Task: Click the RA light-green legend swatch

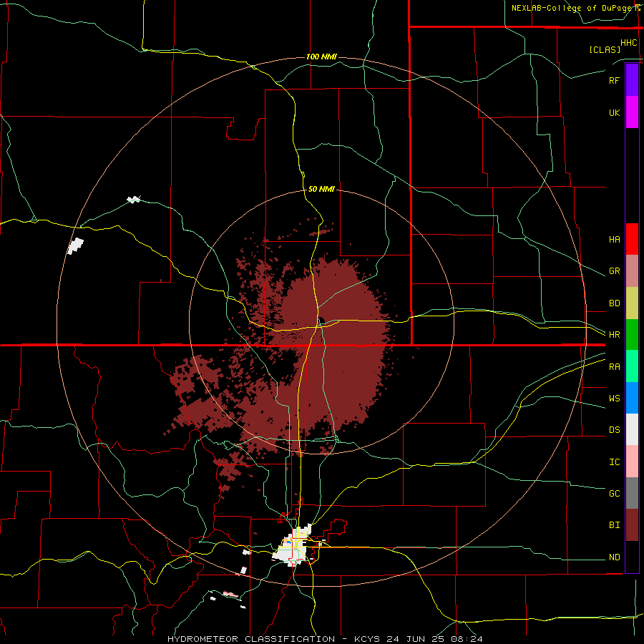Action: (x=632, y=366)
